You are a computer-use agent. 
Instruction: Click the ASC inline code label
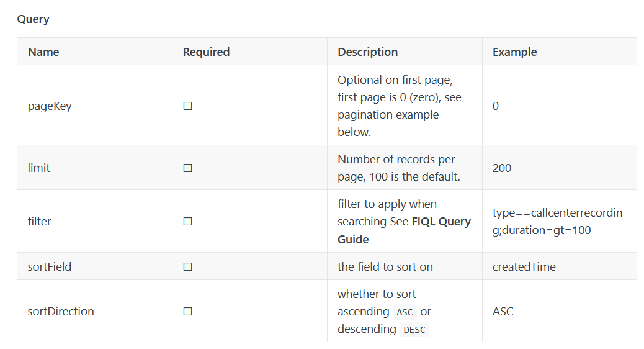click(404, 312)
